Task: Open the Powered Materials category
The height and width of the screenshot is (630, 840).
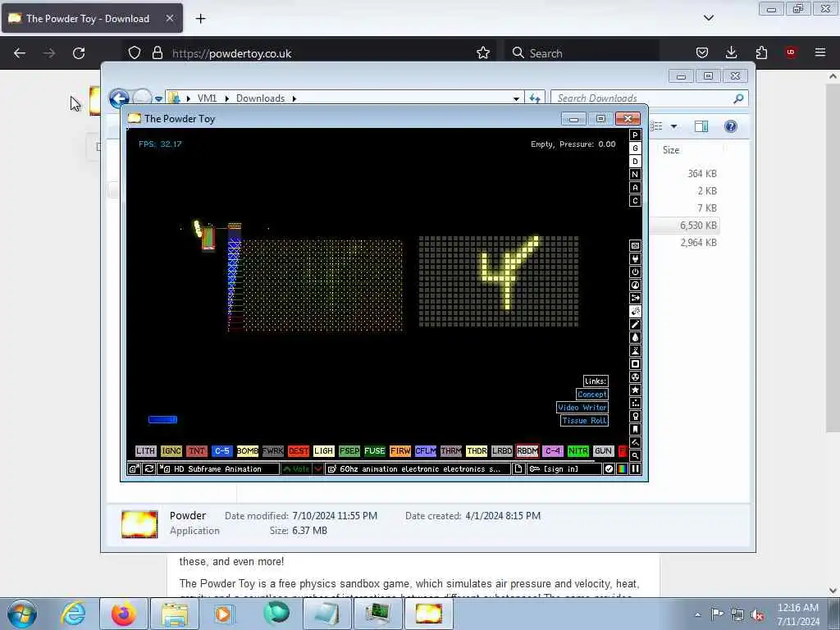Action: pyautogui.click(x=635, y=272)
